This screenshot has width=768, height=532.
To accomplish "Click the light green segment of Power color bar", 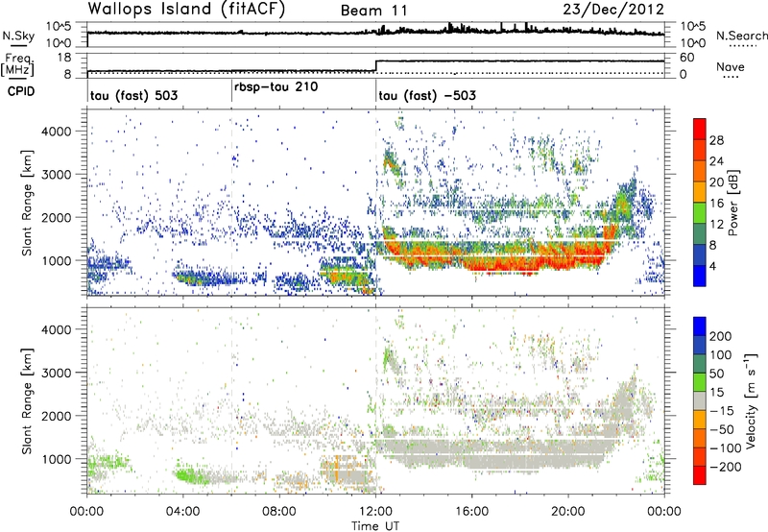I will (700, 213).
